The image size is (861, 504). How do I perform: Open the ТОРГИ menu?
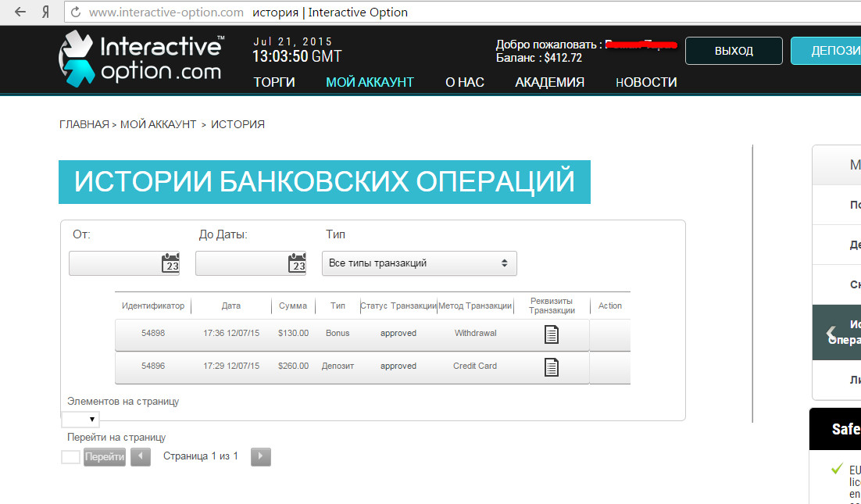(x=274, y=82)
